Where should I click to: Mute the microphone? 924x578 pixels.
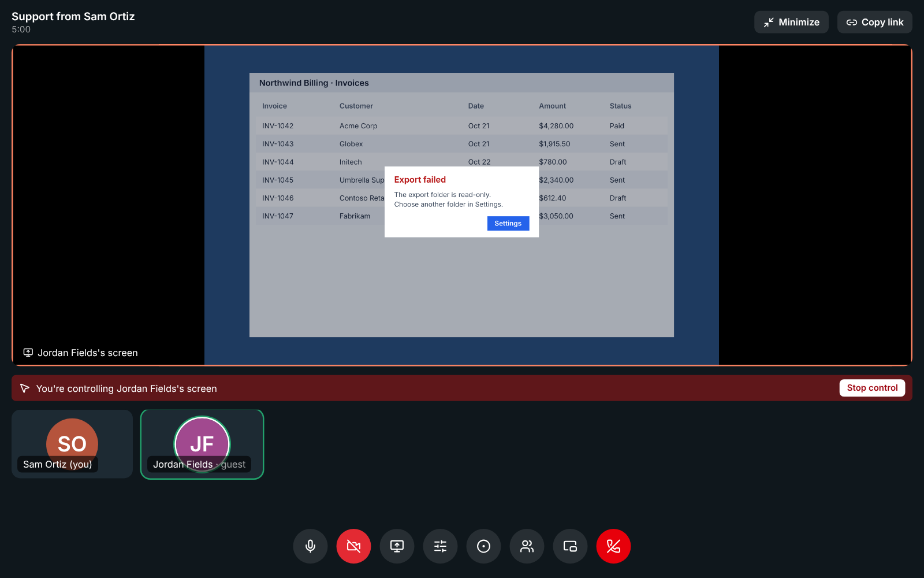pos(310,546)
